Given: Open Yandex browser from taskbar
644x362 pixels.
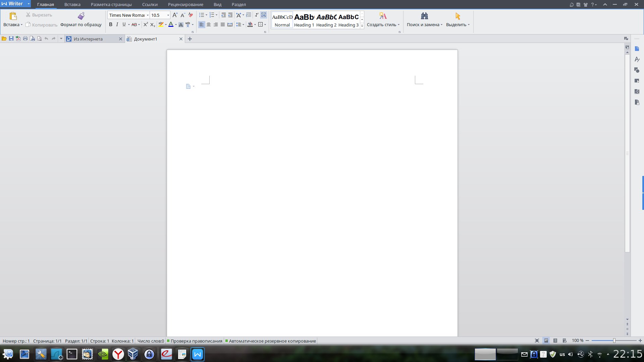Looking at the screenshot, I should coord(118,354).
